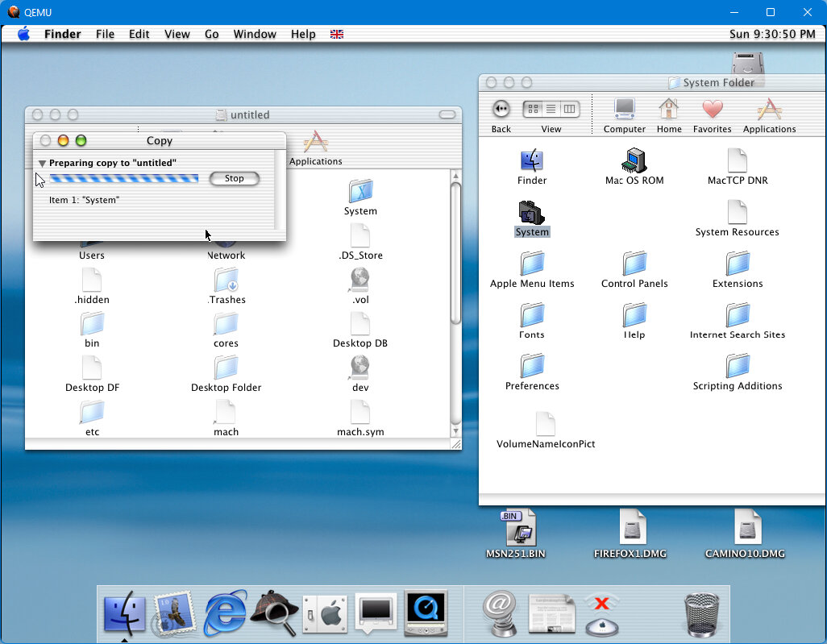Viewport: 827px width, 644px height.
Task: Click the Trash in the Dock
Action: tap(702, 614)
